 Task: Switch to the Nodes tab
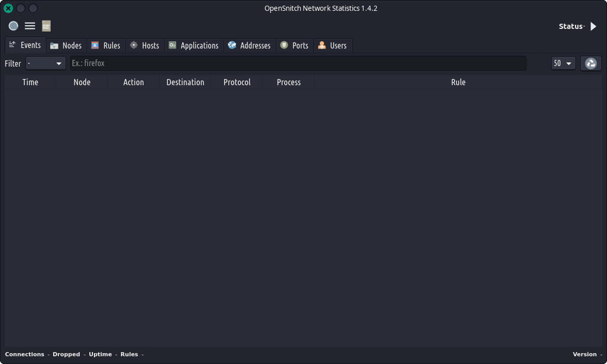click(66, 45)
